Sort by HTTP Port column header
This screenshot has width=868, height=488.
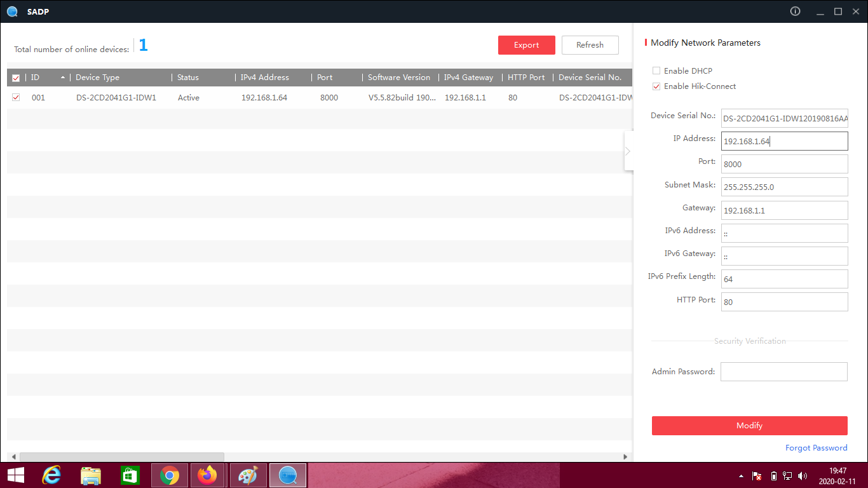click(527, 78)
